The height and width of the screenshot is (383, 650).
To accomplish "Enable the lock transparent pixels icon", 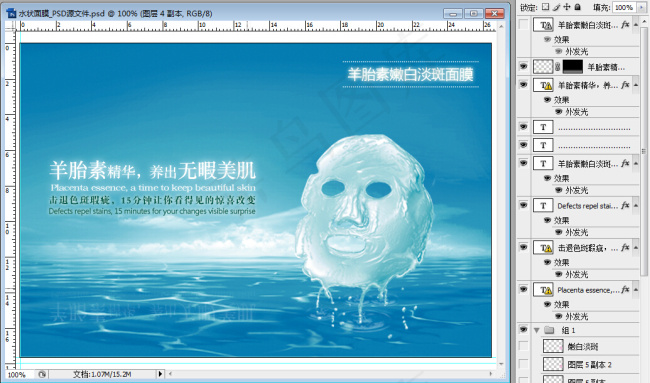I will (x=546, y=7).
